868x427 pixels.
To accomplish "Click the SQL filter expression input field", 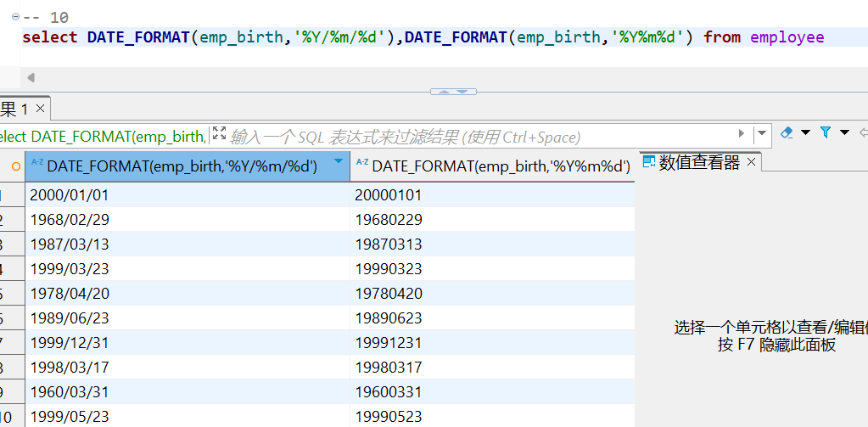I will [475, 136].
